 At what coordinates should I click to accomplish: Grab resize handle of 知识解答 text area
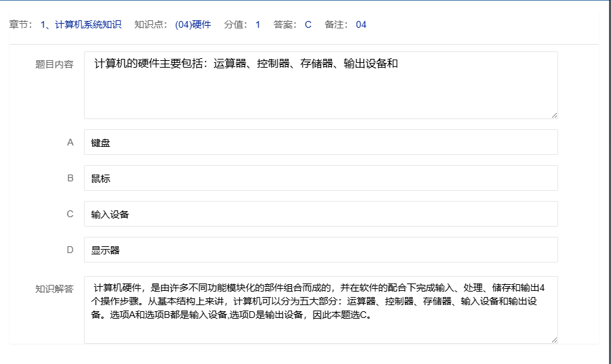[554, 340]
